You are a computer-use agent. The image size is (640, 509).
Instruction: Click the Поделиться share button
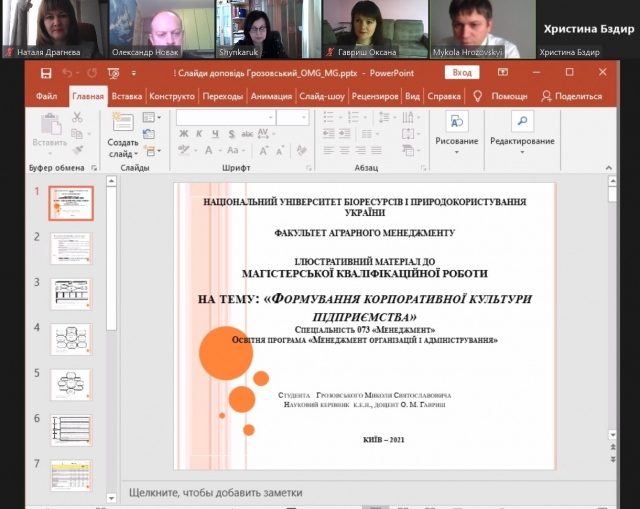[571, 96]
